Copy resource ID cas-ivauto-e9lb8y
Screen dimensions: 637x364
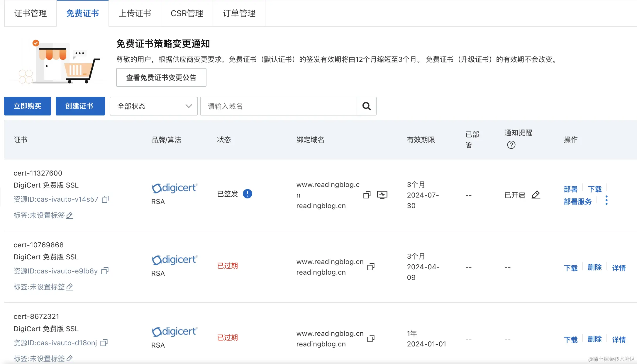coord(105,271)
